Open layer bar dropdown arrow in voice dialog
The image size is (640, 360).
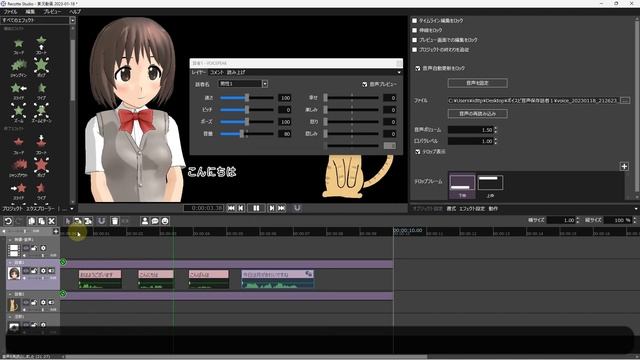pyautogui.click(x=399, y=72)
